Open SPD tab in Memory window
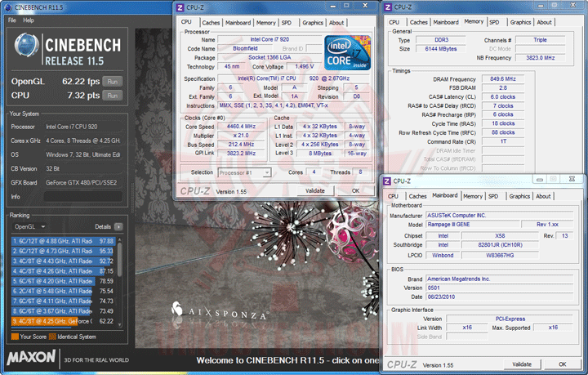 point(494,22)
